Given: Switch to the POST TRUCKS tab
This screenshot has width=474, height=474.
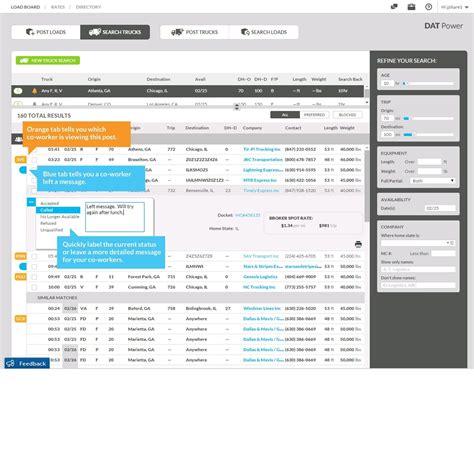Looking at the screenshot, I should (195, 32).
